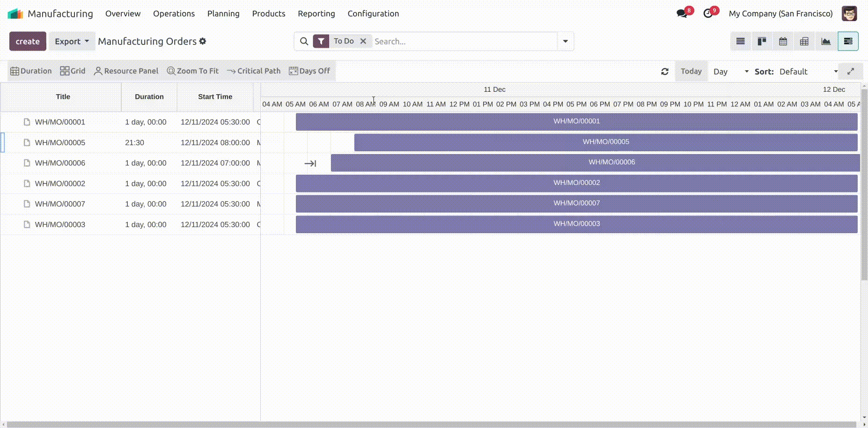This screenshot has height=428, width=868.
Task: Open the Reporting menu
Action: [316, 14]
